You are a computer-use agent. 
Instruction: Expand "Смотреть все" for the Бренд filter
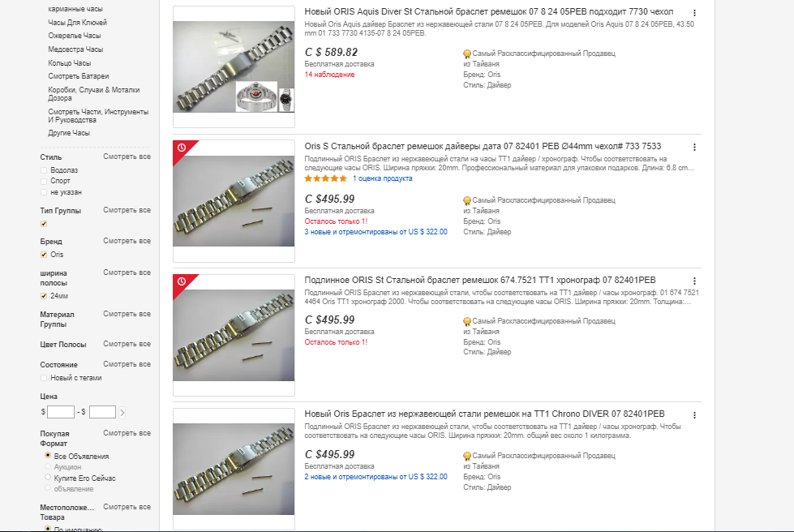tap(127, 241)
